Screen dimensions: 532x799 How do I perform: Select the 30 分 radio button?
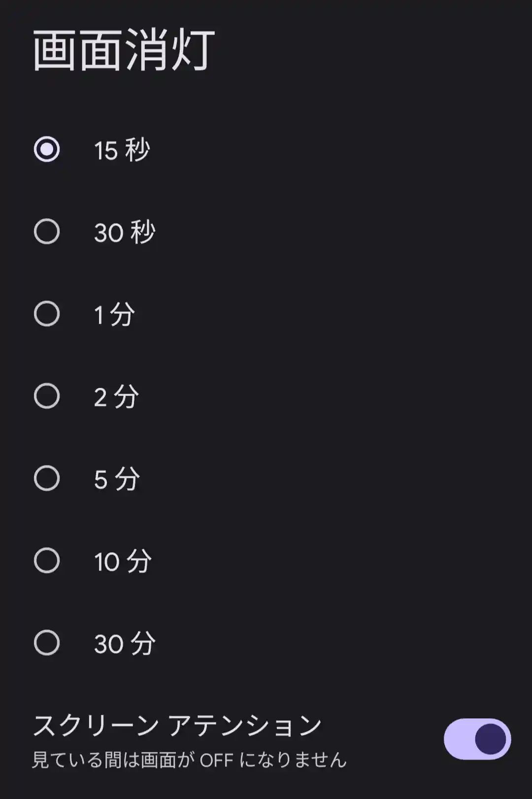coord(47,643)
